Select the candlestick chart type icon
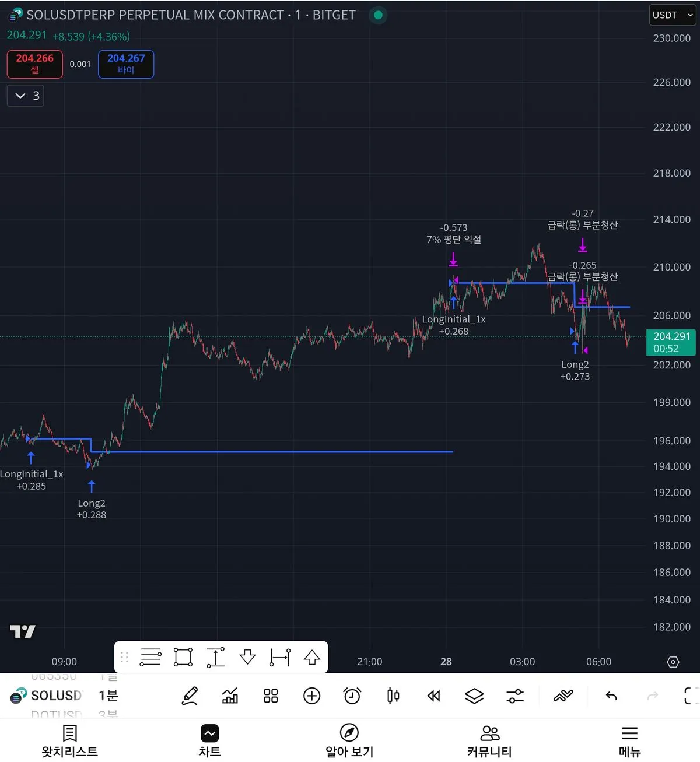700x762 pixels. click(x=393, y=696)
